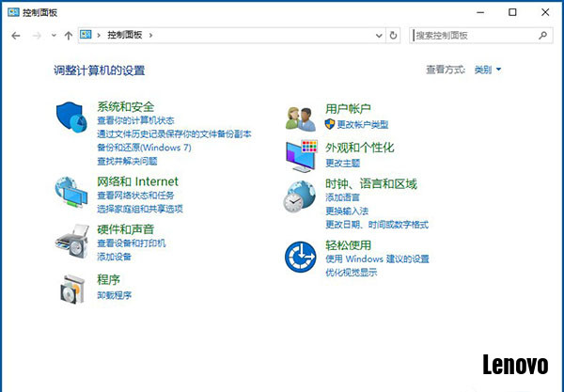Minimize the Control Panel window
Image resolution: width=564 pixels, height=392 pixels.
click(x=480, y=12)
